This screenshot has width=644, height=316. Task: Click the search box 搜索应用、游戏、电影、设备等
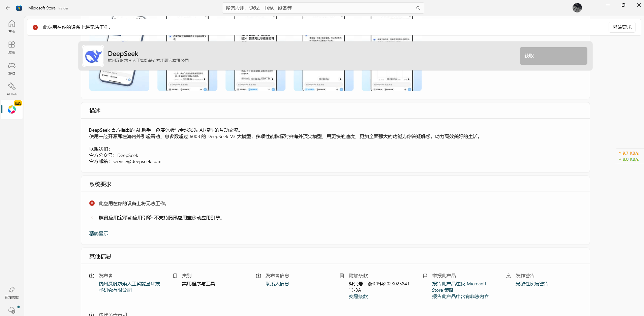tap(323, 8)
